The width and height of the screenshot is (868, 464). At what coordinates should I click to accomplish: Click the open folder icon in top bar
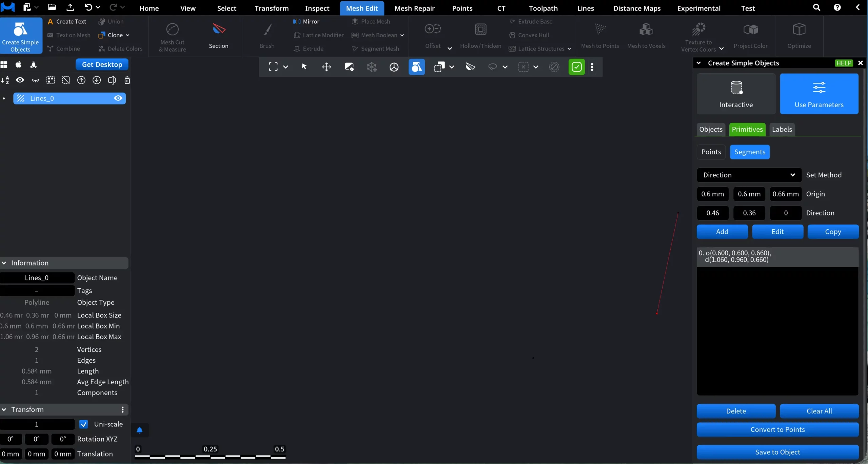coord(52,7)
